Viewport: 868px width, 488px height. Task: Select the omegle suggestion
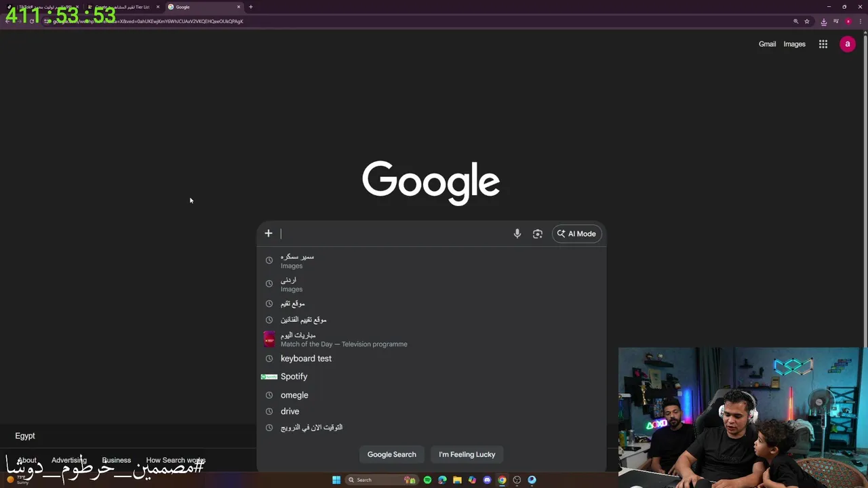(x=431, y=395)
